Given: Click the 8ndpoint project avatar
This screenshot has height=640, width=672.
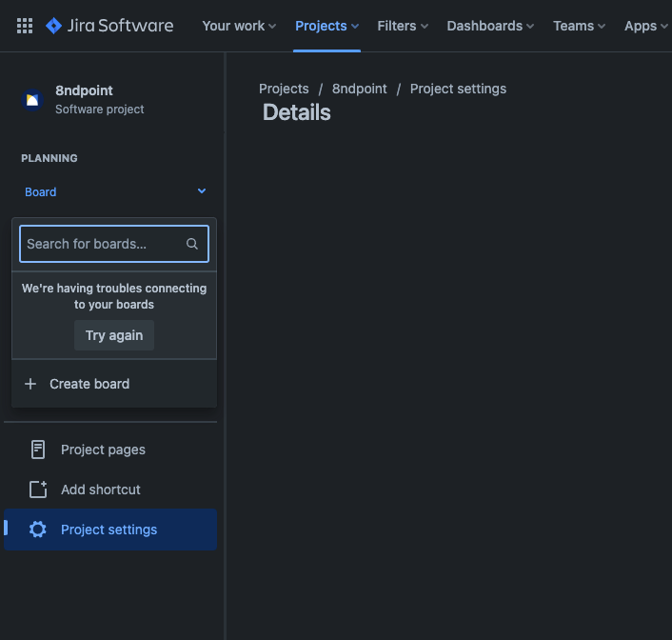Looking at the screenshot, I should coord(32,100).
